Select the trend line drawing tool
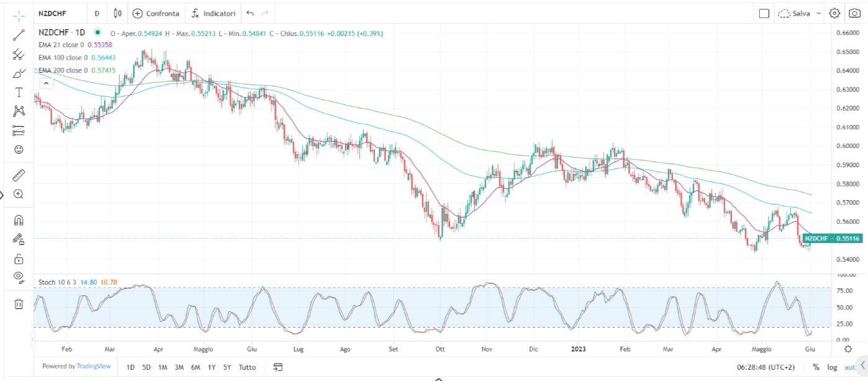 click(x=19, y=35)
